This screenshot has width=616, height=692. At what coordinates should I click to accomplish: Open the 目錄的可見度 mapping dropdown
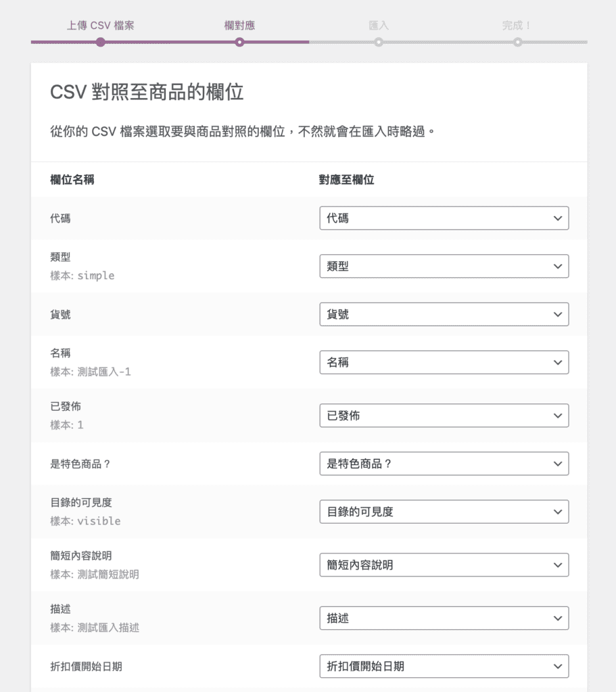click(x=444, y=512)
